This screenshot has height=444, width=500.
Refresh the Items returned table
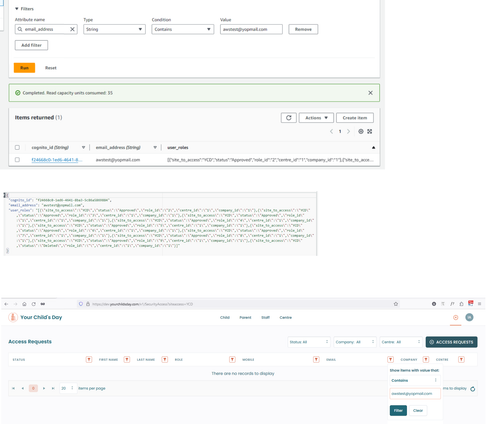[x=289, y=118]
